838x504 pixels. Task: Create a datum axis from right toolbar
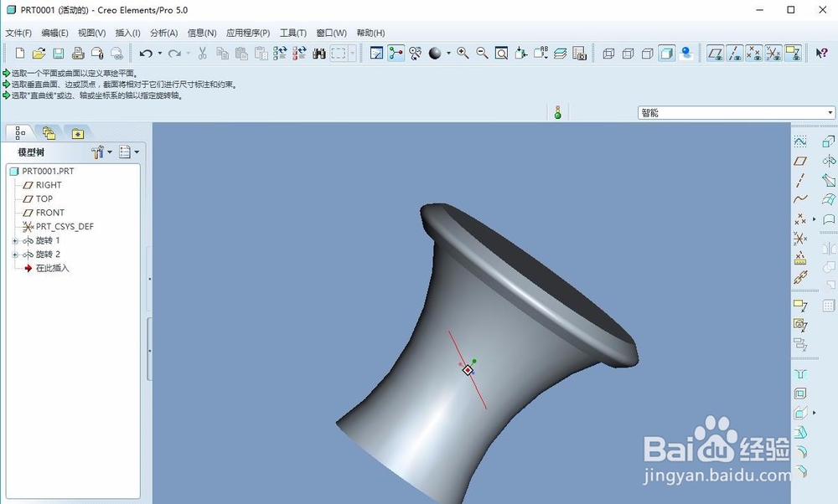pyautogui.click(x=800, y=180)
